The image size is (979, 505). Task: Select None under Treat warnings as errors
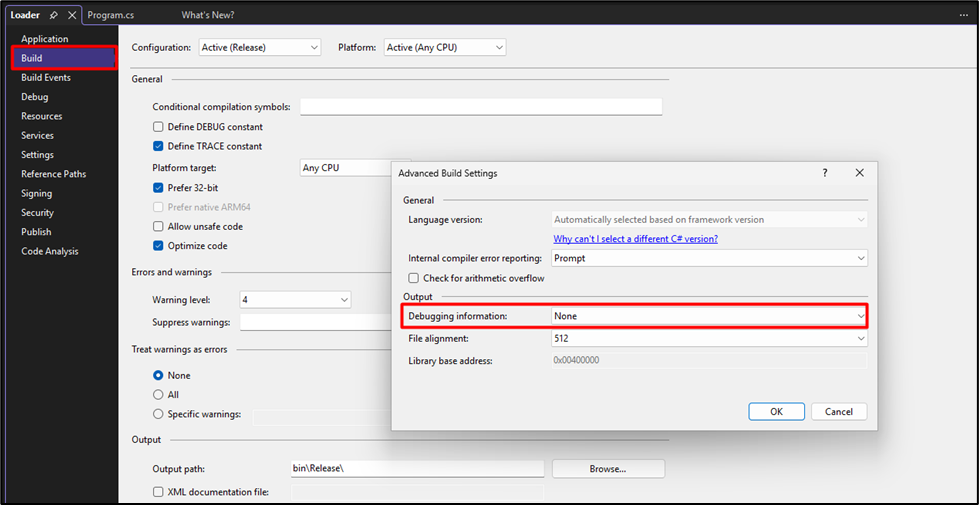coord(158,375)
